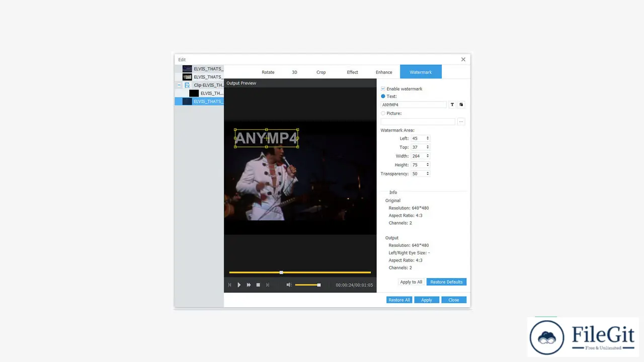Screen dimensions: 644x362
Task: Select the first ELVIS_THATS_ file thumbnail
Action: [187, 69]
